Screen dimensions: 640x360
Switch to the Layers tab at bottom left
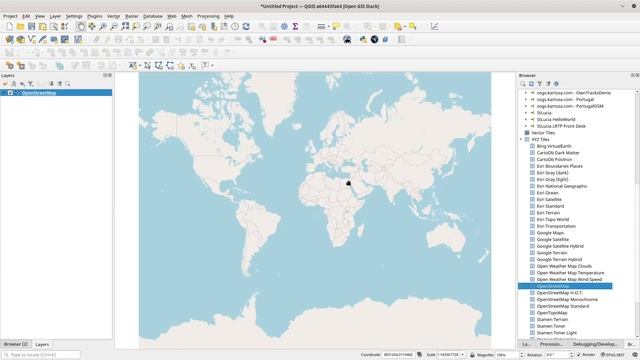click(x=42, y=344)
